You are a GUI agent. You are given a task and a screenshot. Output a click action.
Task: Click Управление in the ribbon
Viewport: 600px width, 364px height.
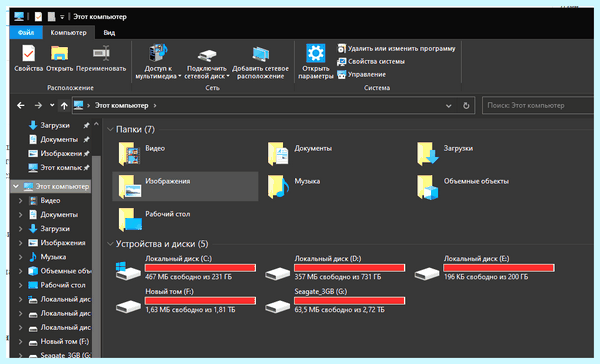[x=361, y=74]
